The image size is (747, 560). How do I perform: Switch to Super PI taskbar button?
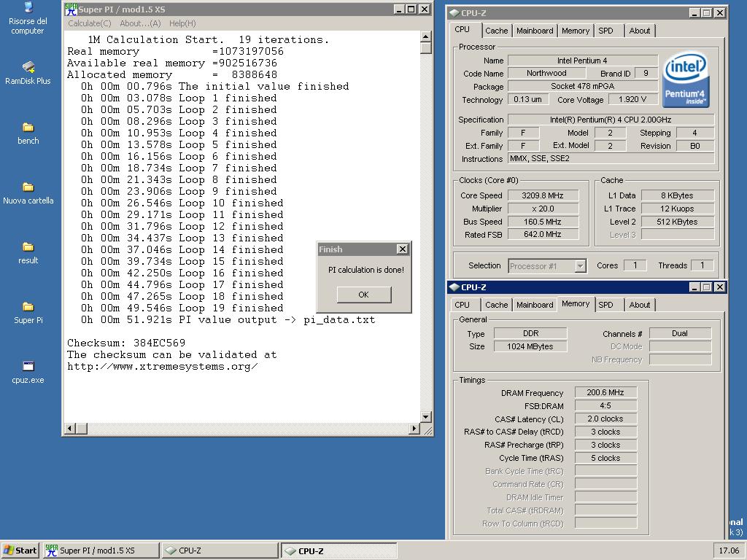click(101, 551)
